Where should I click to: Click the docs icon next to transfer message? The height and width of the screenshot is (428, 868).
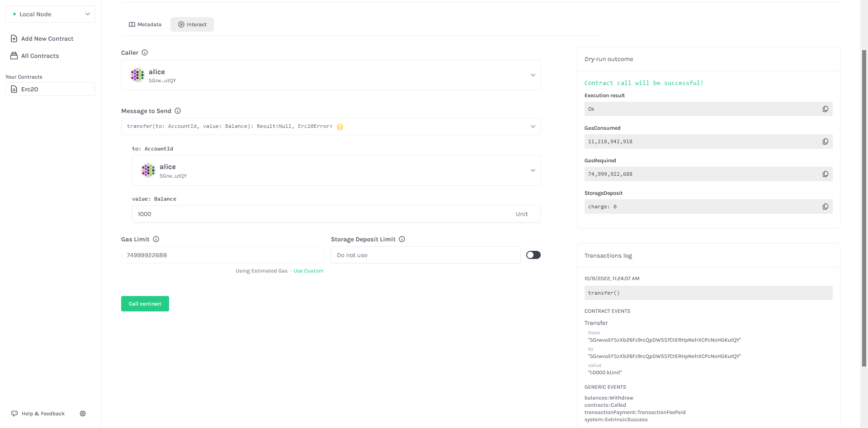pyautogui.click(x=340, y=127)
